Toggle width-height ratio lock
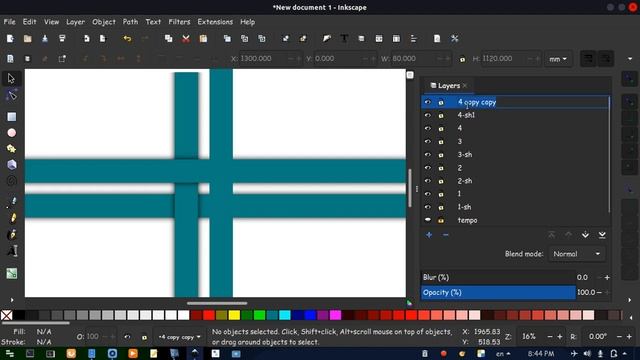The height and width of the screenshot is (360, 640). (x=462, y=59)
